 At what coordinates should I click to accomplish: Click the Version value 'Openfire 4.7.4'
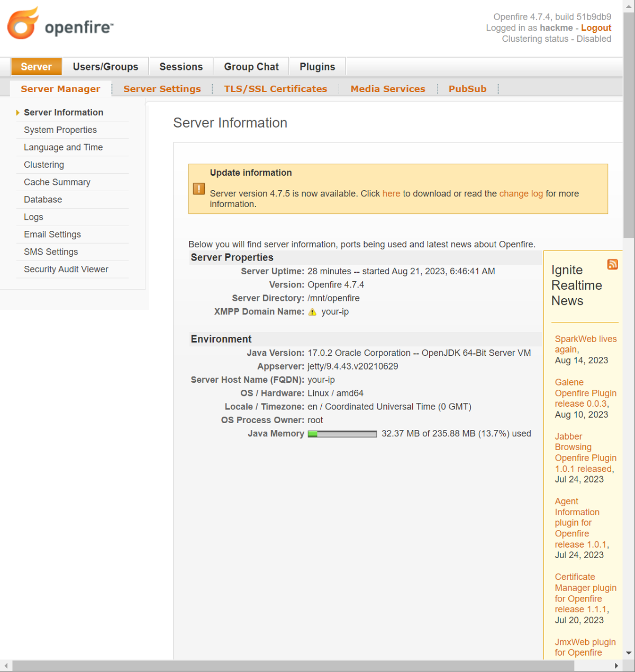[x=336, y=285]
